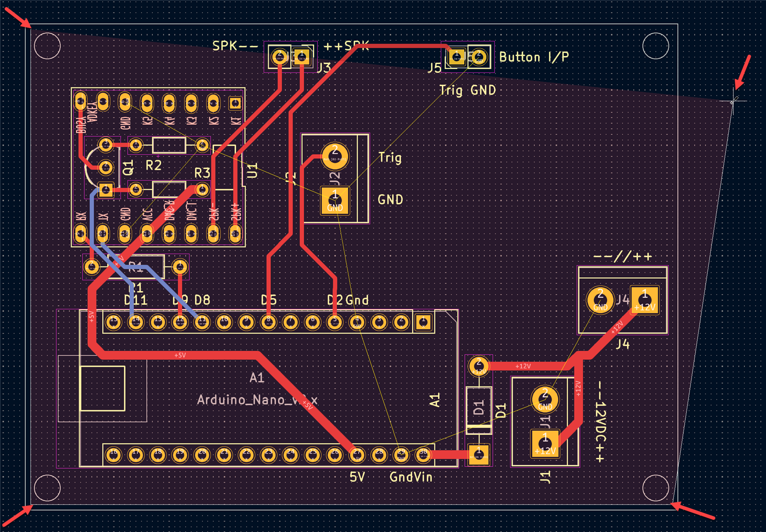766x532 pixels.
Task: Click the 'GND' label beside connector J2
Action: coord(390,199)
